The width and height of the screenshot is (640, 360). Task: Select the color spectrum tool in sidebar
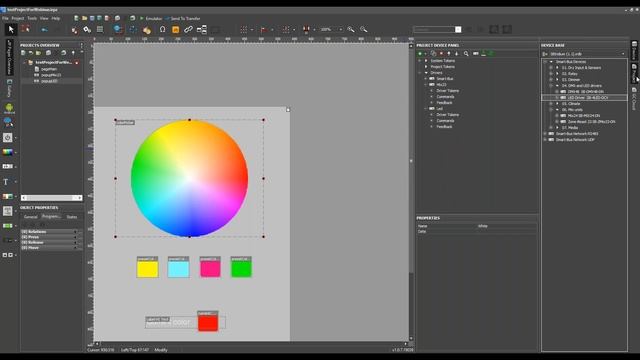(7, 152)
